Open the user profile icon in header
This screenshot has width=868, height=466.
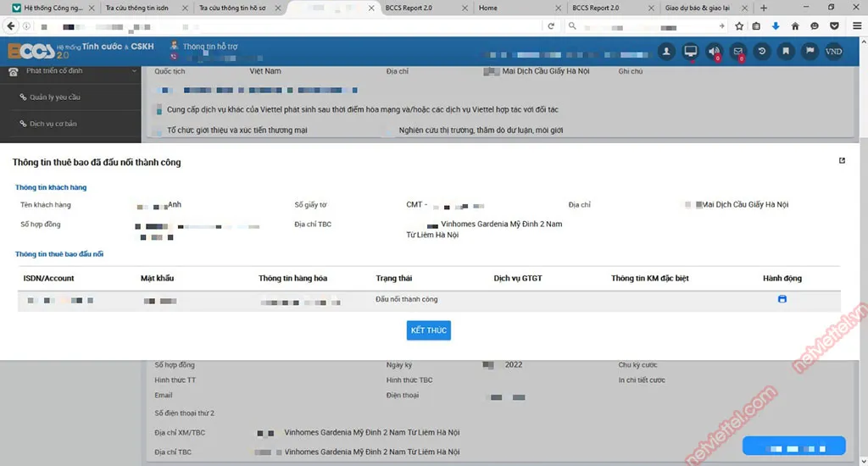(x=667, y=52)
